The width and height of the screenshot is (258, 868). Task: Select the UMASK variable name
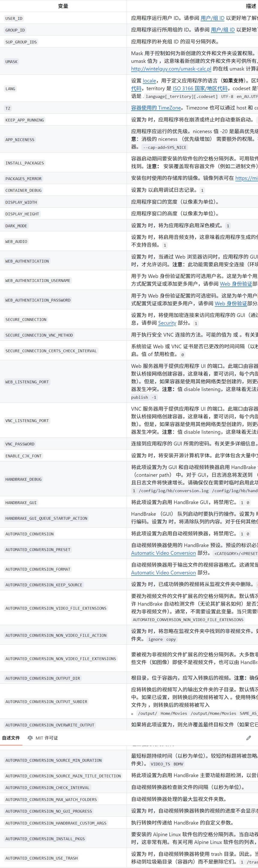pos(12,62)
